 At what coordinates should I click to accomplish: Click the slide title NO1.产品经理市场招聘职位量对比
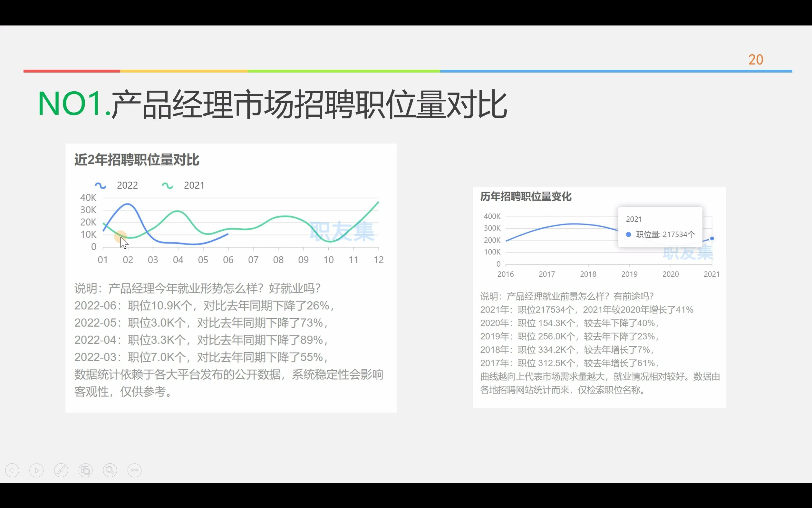(x=272, y=104)
